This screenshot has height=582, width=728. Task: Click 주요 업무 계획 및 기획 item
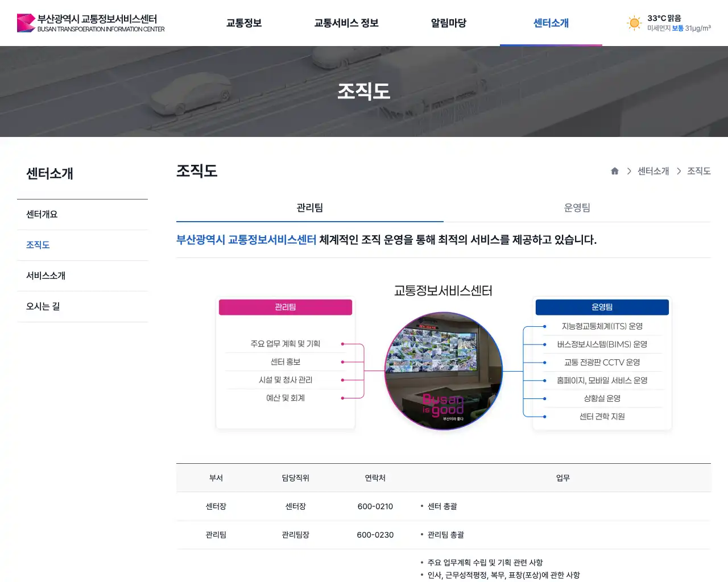[286, 344]
